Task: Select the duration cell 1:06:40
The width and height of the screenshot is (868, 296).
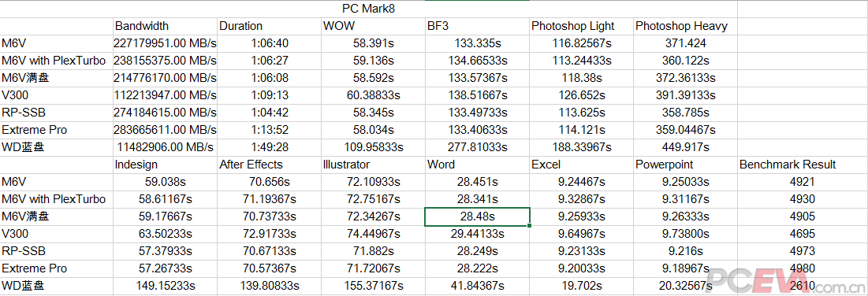Action: coord(269,43)
